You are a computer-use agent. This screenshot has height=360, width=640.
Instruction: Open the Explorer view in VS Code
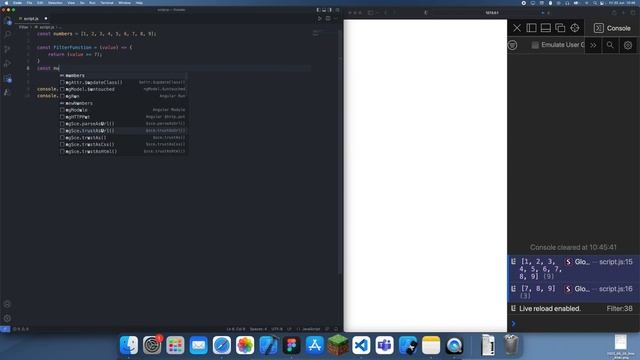8,21
